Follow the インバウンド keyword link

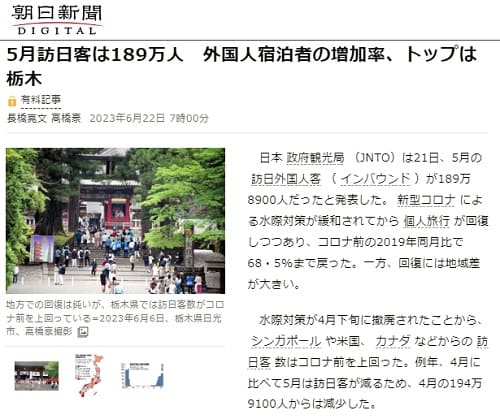click(x=376, y=179)
